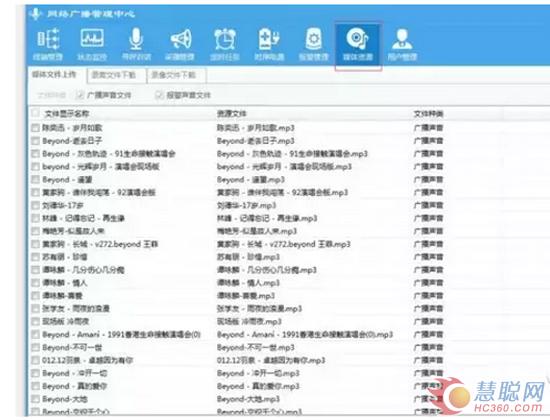The image size is (550, 420).
Task: Click 广播声音 type cell in Beyond-不可一世 row
Action: click(429, 347)
